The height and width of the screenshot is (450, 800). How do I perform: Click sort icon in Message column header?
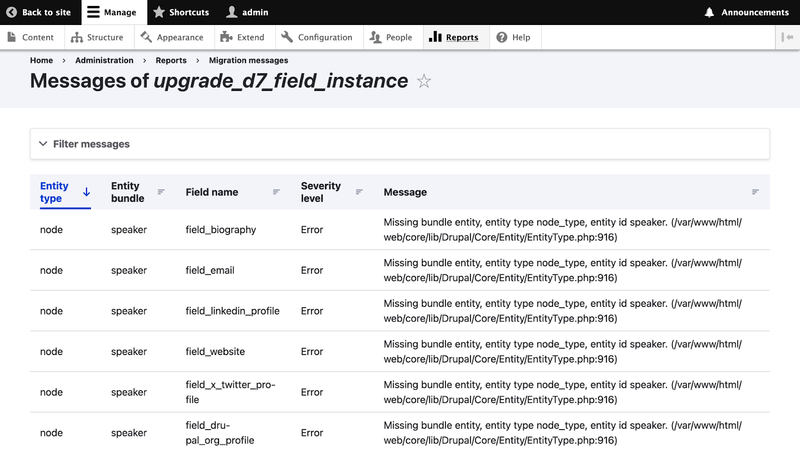click(755, 192)
